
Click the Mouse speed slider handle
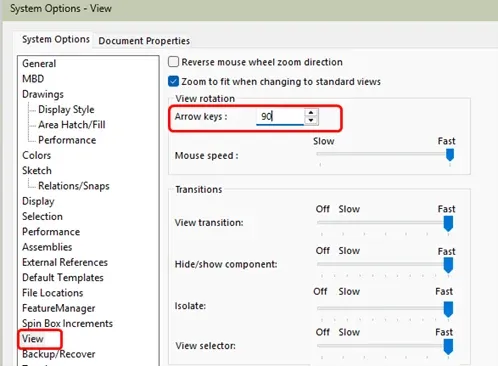coord(450,155)
